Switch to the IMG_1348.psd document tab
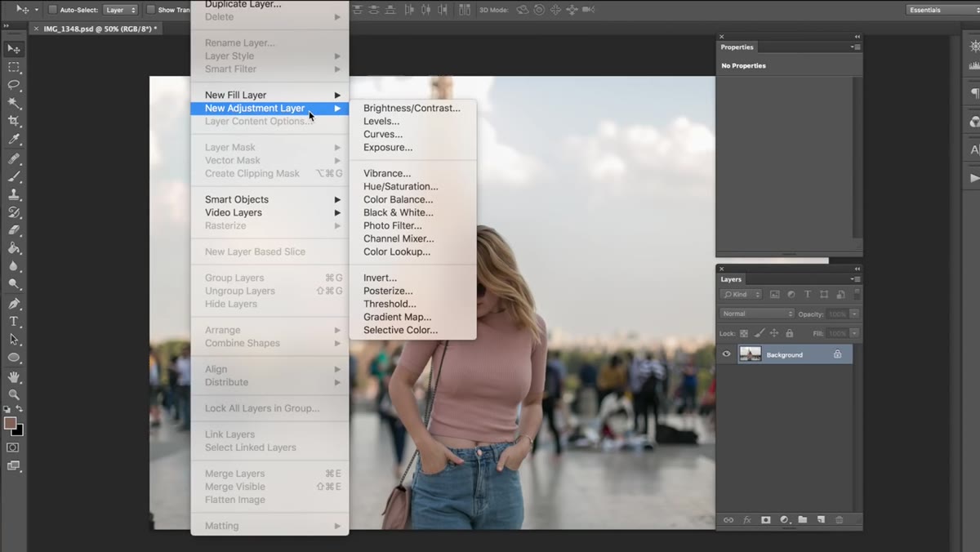Screen dimensions: 980x552 (x=96, y=29)
